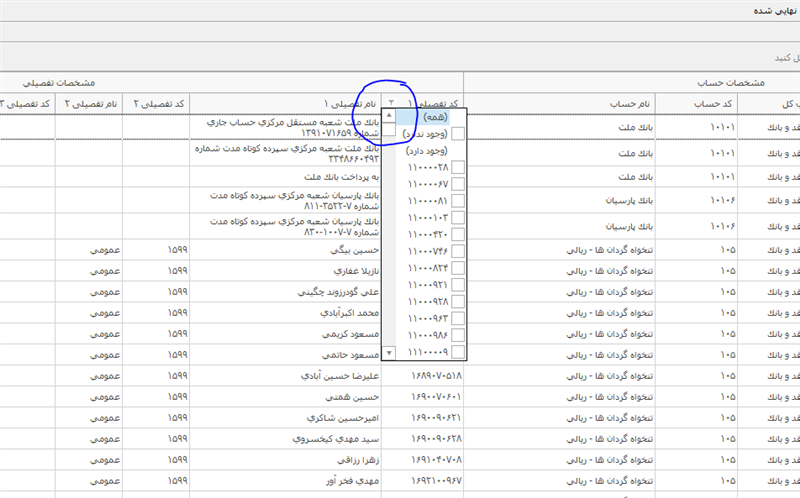Tick the 11100009 checkbox in filter list
The height and width of the screenshot is (498, 800).
click(x=458, y=353)
